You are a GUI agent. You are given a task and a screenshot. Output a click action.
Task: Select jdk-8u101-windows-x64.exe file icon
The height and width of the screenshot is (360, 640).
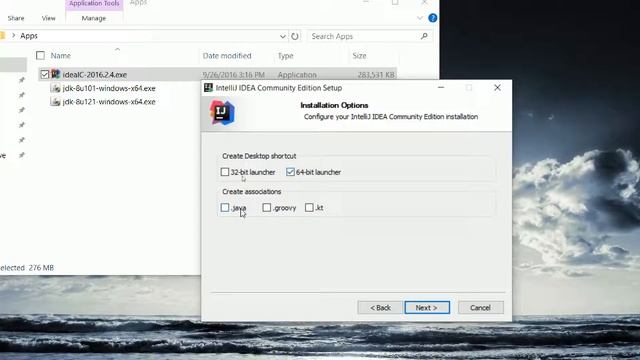tap(56, 88)
